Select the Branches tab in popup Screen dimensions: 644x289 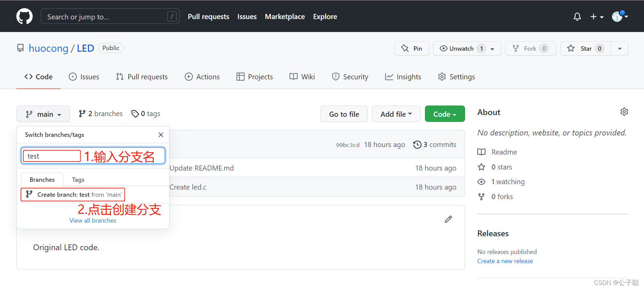pos(42,179)
